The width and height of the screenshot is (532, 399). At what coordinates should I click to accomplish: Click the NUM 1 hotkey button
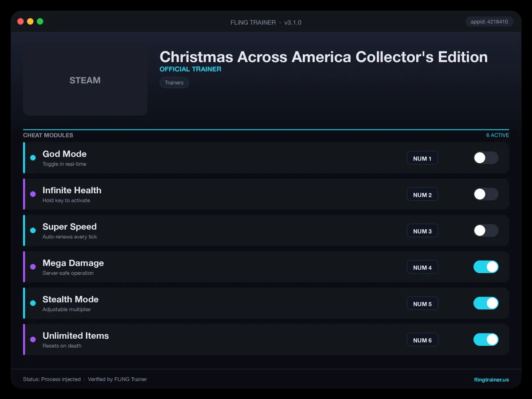[422, 158]
